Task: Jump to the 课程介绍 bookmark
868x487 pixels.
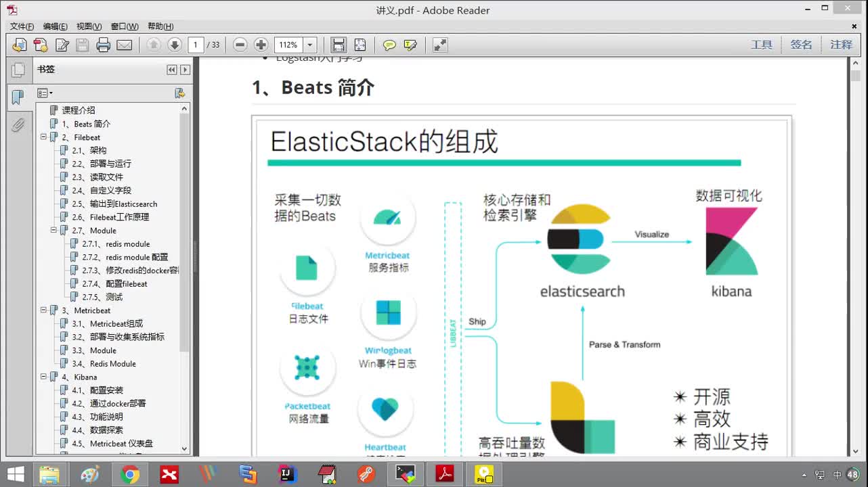Action: (79, 110)
